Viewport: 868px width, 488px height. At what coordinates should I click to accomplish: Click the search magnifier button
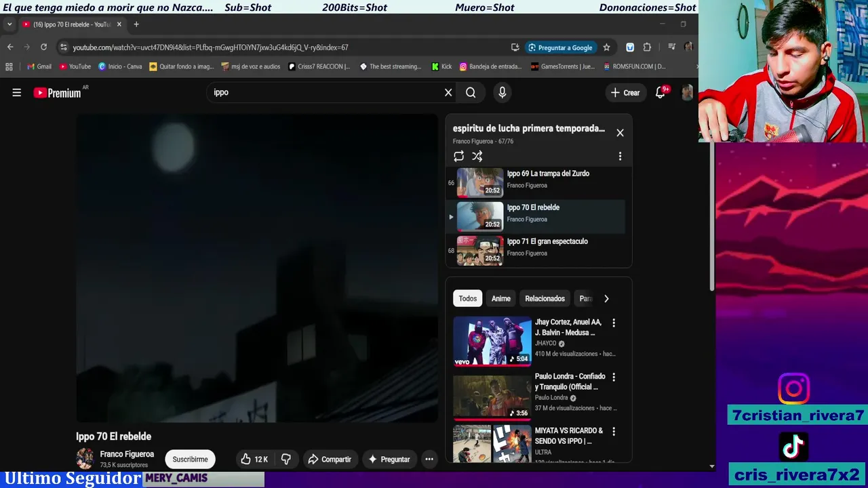click(x=471, y=93)
